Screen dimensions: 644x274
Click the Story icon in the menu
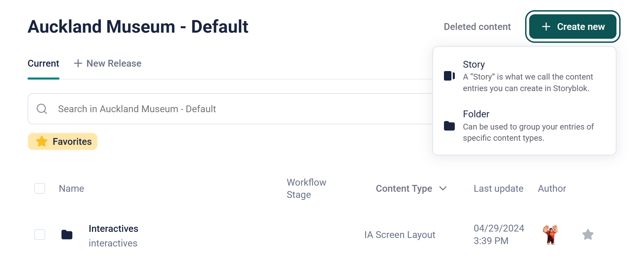449,76
